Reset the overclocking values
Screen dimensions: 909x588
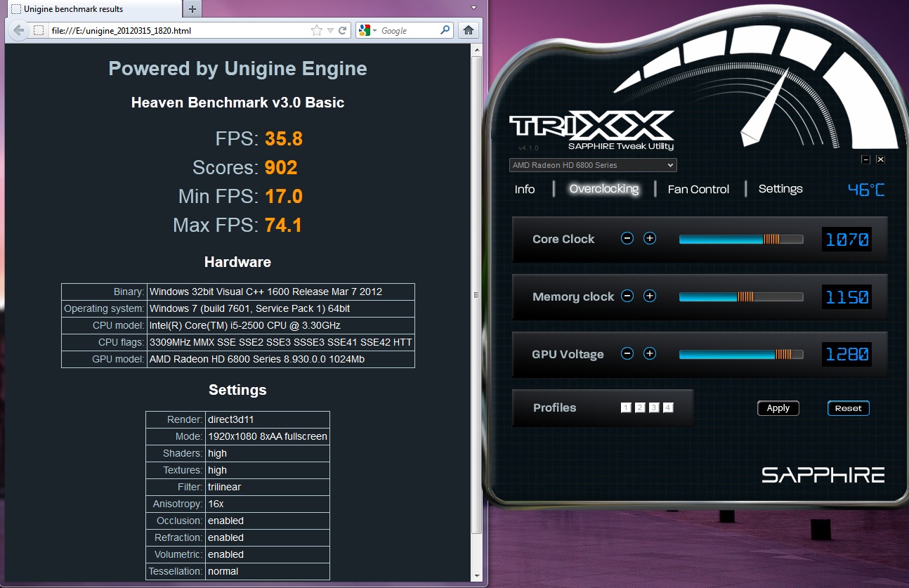[x=849, y=408]
